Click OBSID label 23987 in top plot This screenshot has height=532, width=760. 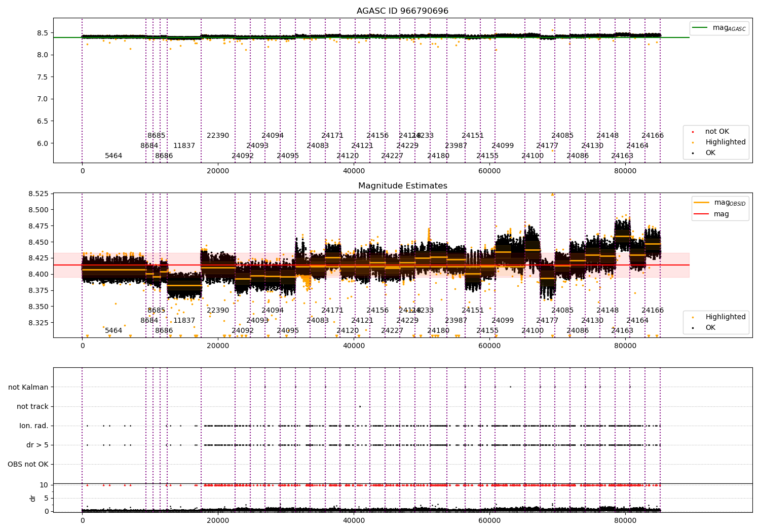point(456,146)
